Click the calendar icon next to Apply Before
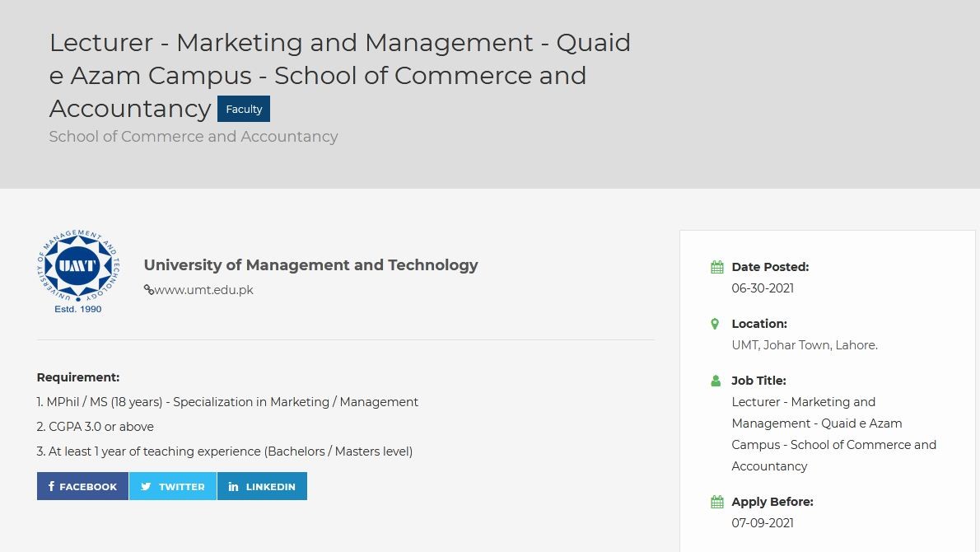 (716, 502)
